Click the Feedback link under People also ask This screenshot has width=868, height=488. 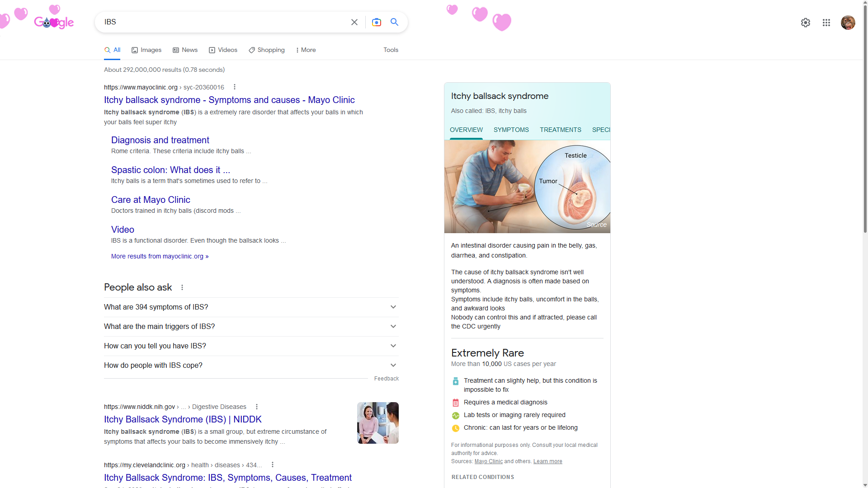[387, 379]
